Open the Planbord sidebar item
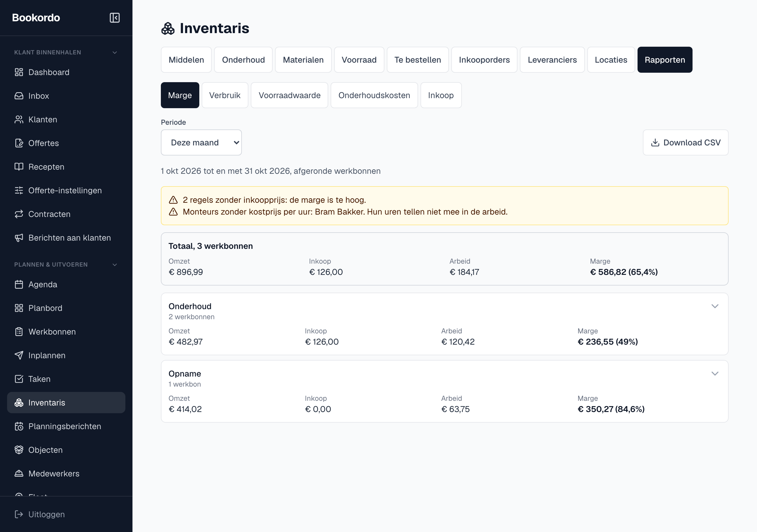Screen dimensions: 757x532 point(66,308)
